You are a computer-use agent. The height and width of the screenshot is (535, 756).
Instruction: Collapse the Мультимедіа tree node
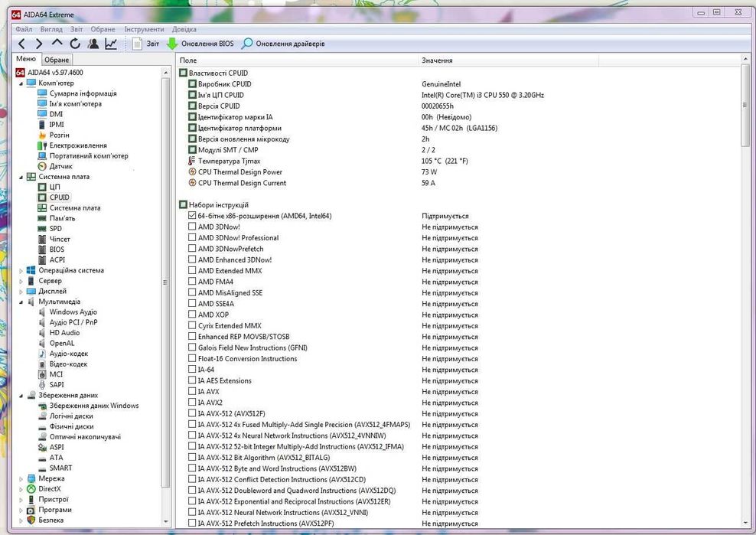21,302
